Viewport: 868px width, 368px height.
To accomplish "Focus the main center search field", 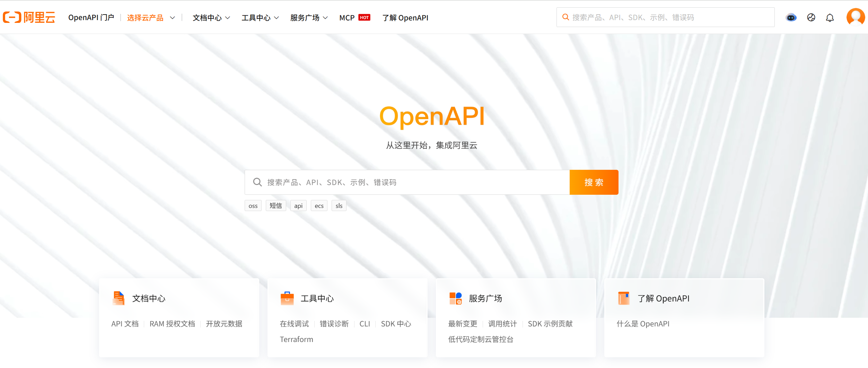I will coord(407,182).
